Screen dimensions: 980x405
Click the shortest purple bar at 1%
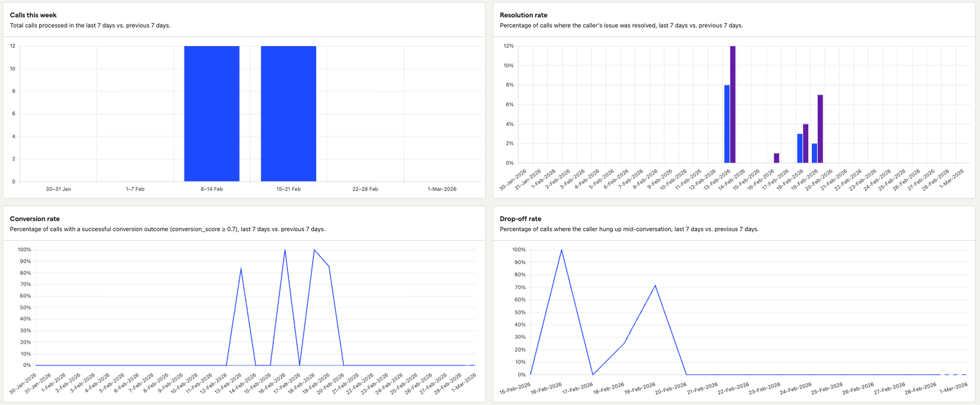click(x=777, y=158)
